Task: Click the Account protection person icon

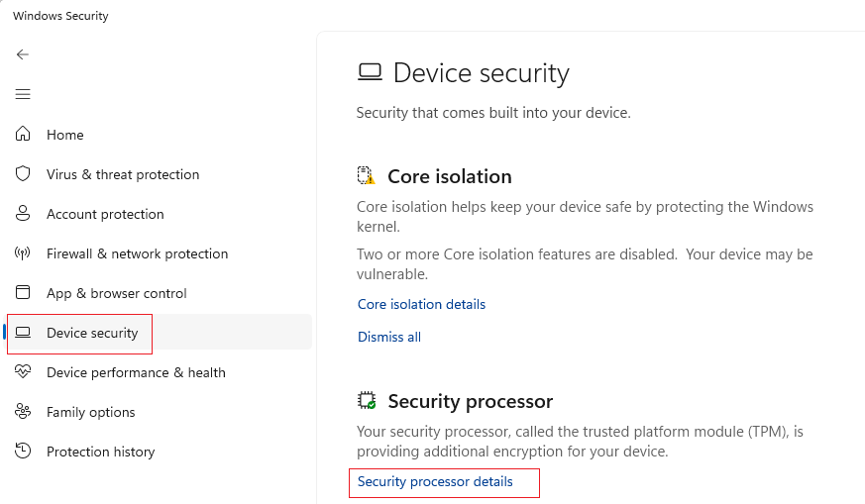Action: pos(23,214)
